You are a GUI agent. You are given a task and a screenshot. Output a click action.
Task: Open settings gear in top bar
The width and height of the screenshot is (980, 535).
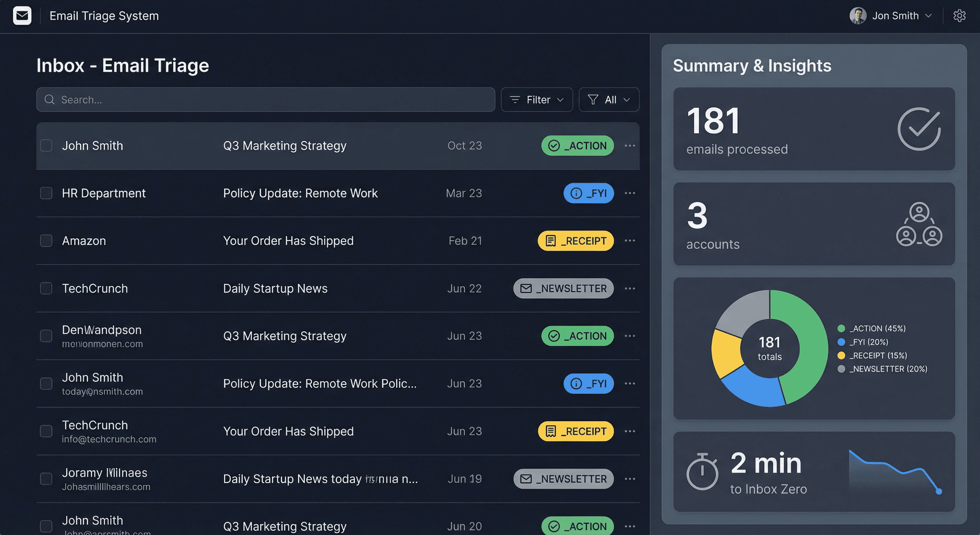(x=959, y=16)
